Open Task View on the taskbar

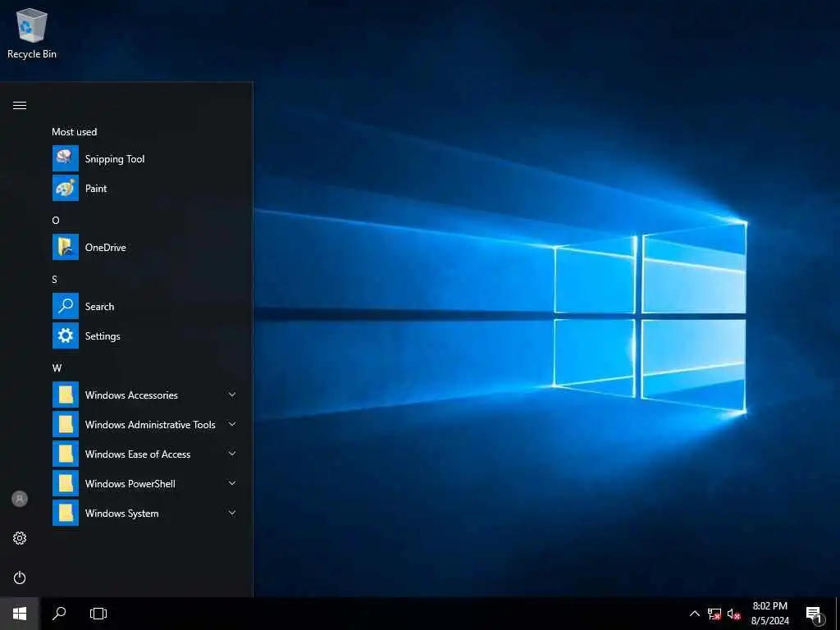(x=98, y=614)
